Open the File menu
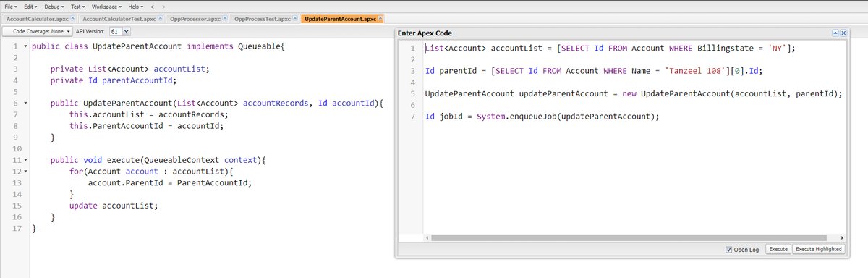The width and height of the screenshot is (868, 278). [12, 6]
